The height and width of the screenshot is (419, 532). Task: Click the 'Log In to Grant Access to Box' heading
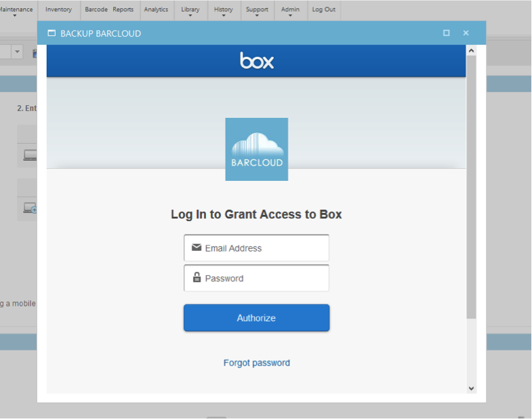tap(256, 215)
